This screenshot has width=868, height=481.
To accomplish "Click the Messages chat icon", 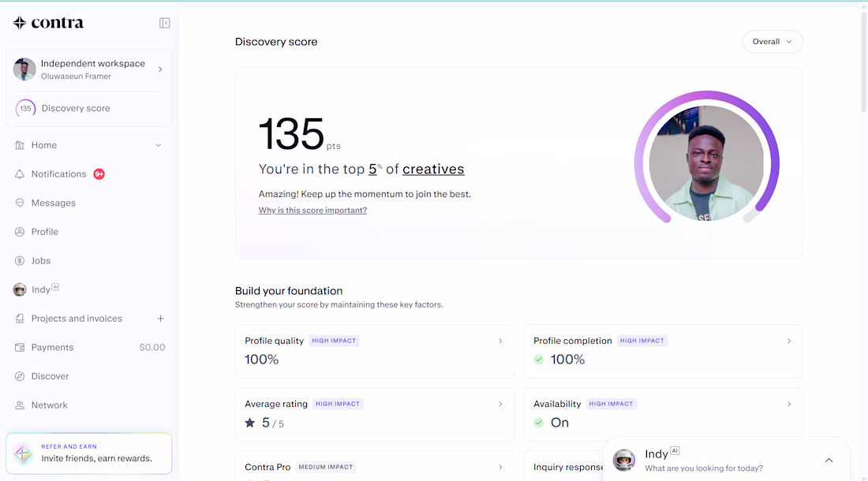I will point(20,203).
